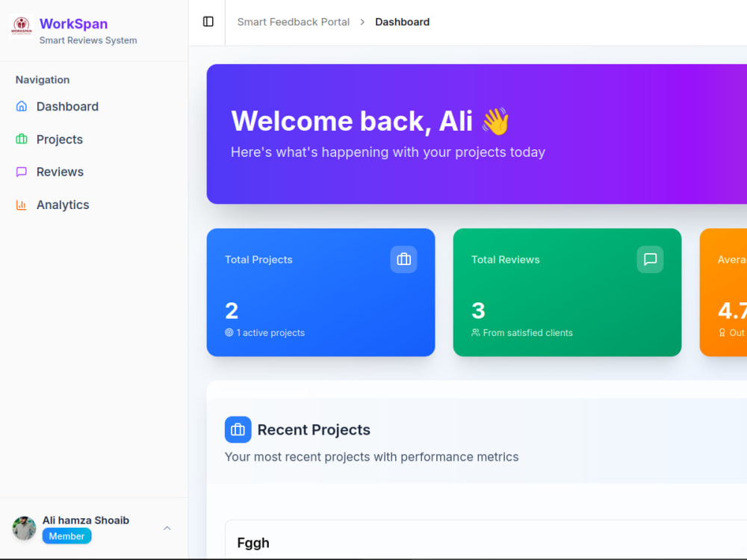The height and width of the screenshot is (560, 747).
Task: Click the Member role badge
Action: [66, 536]
